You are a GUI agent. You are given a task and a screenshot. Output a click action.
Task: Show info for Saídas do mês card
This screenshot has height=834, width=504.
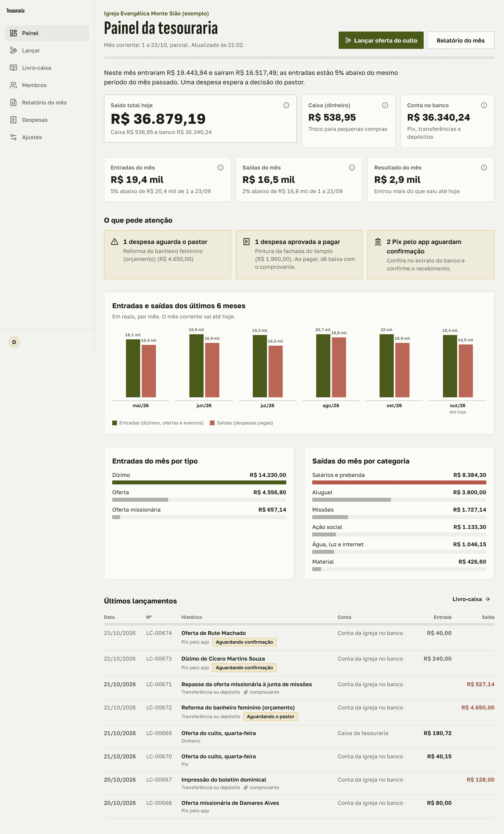(x=352, y=168)
